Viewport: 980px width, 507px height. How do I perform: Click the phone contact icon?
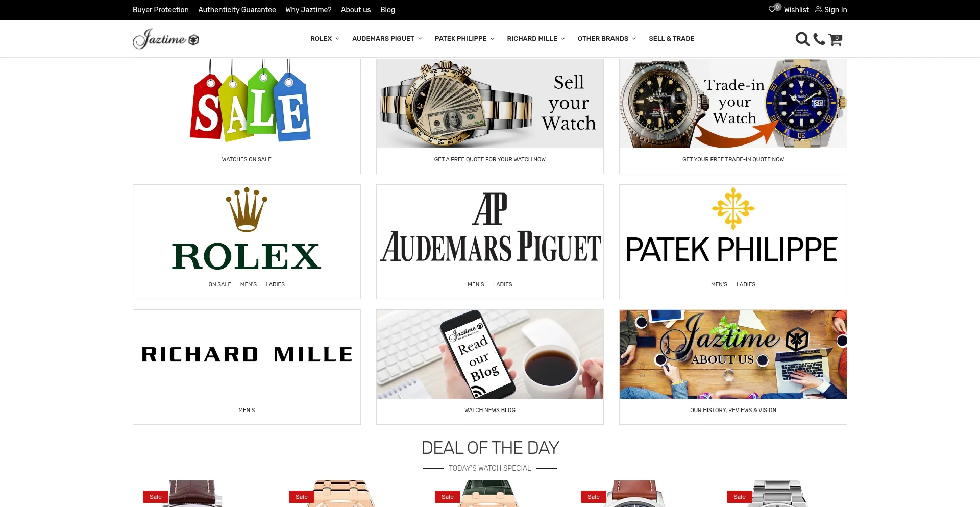point(819,39)
